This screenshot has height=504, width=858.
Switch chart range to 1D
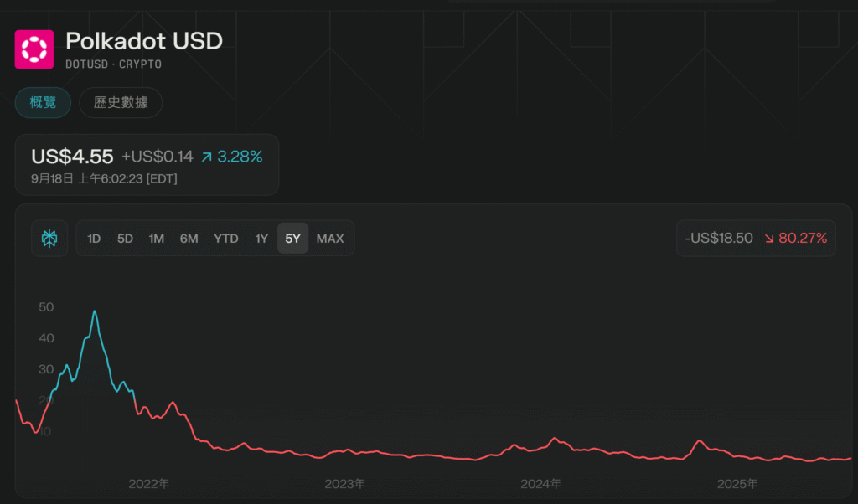(x=94, y=239)
